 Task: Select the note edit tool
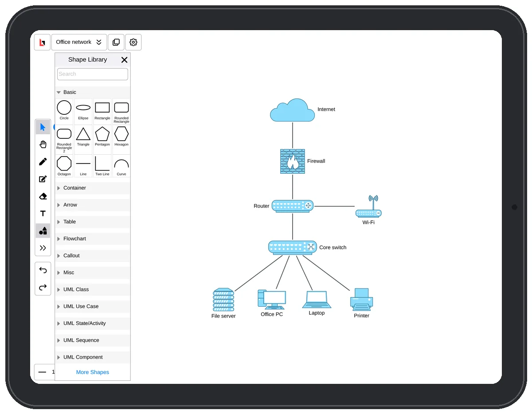[x=43, y=179]
